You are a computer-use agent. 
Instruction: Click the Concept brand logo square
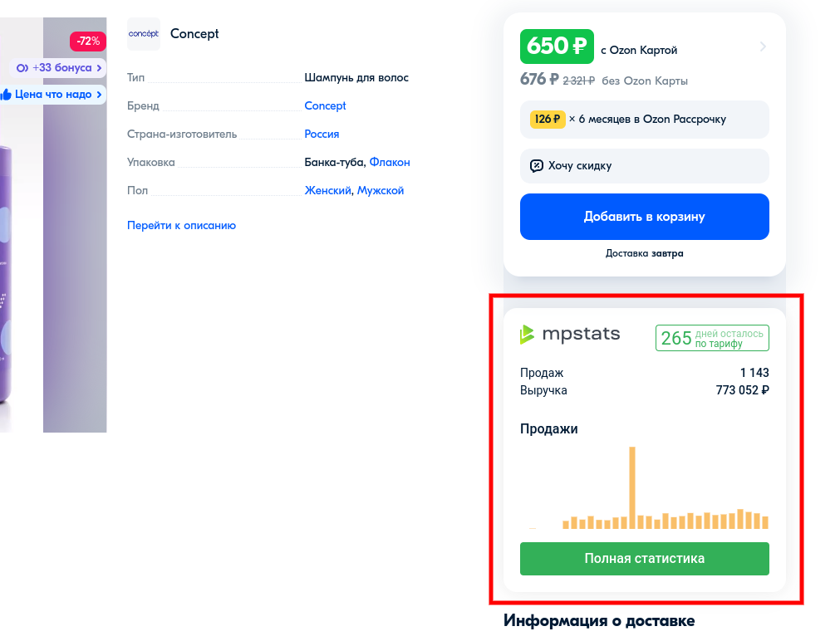143,33
